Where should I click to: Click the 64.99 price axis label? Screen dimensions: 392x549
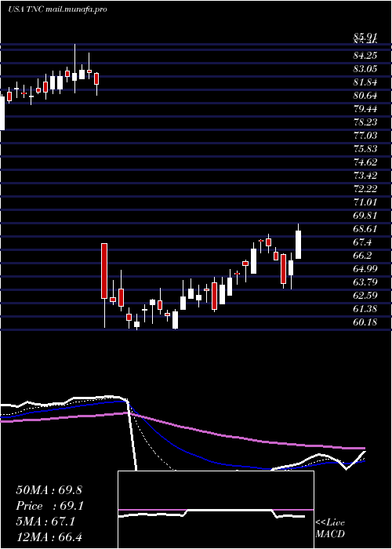tap(365, 268)
